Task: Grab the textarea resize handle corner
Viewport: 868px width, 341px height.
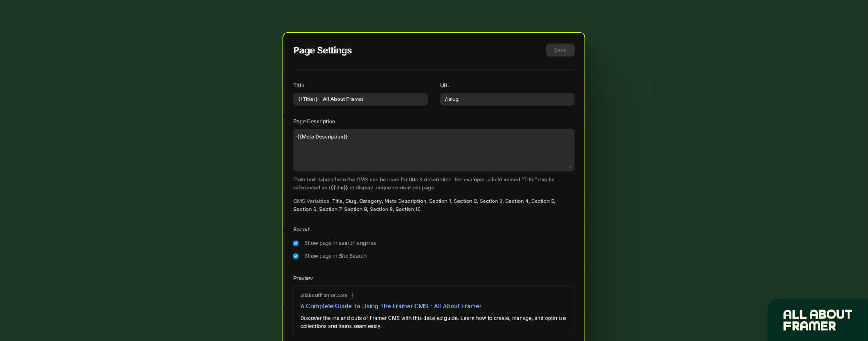Action: click(570, 167)
